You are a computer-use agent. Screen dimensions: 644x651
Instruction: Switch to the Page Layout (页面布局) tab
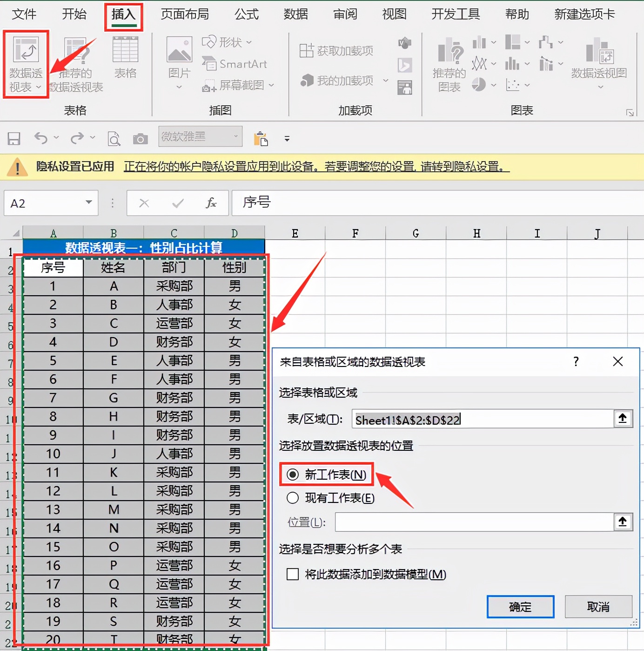[185, 14]
